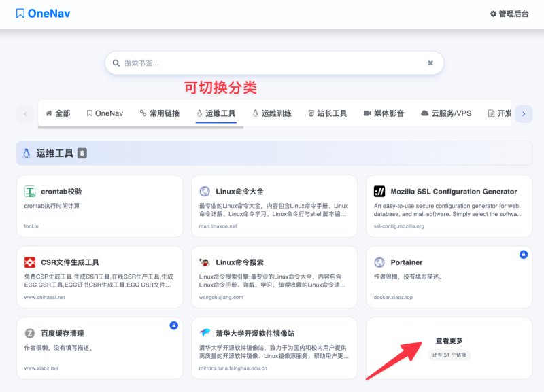Open the Portainer bookmark
Image resolution: width=544 pixels, height=392 pixels.
[x=449, y=277]
